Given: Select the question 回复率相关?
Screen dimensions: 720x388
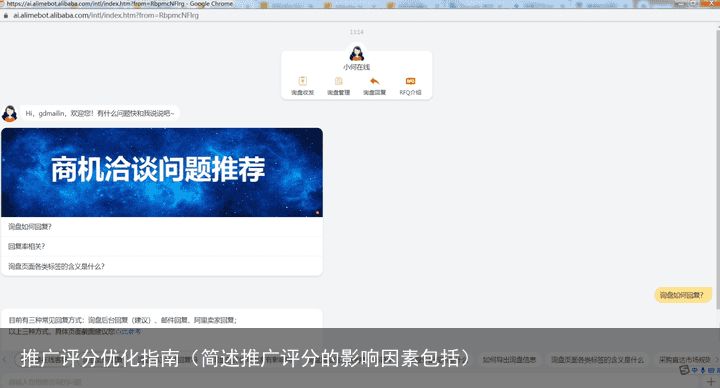Looking at the screenshot, I should coord(162,247).
